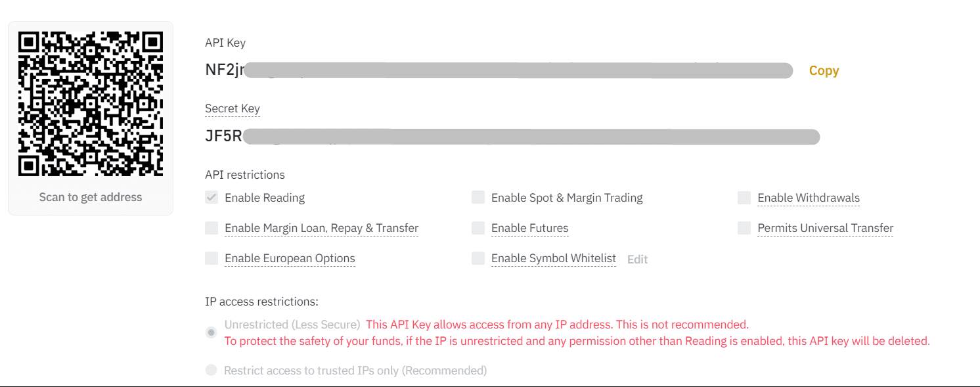
Task: Enable Withdrawals permission
Action: [x=744, y=197]
